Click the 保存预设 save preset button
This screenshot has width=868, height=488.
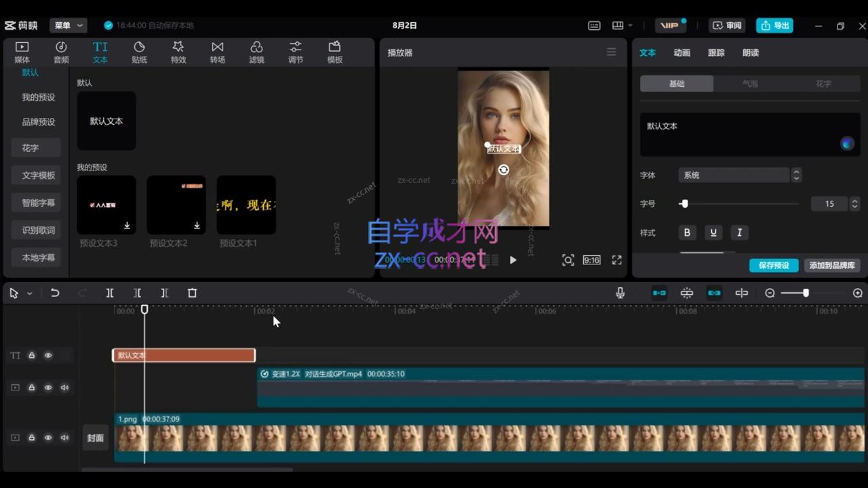tap(773, 266)
